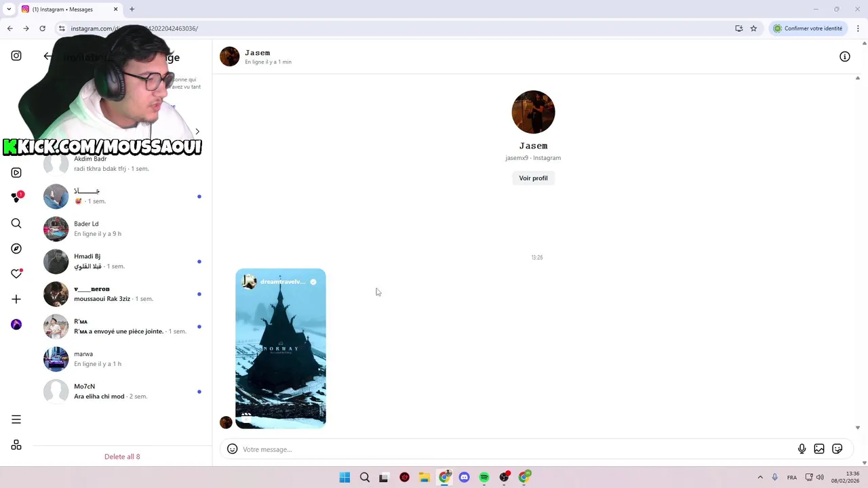Screen dimensions: 868x488
Task: Attach a photo via image icon
Action: [x=819, y=449]
